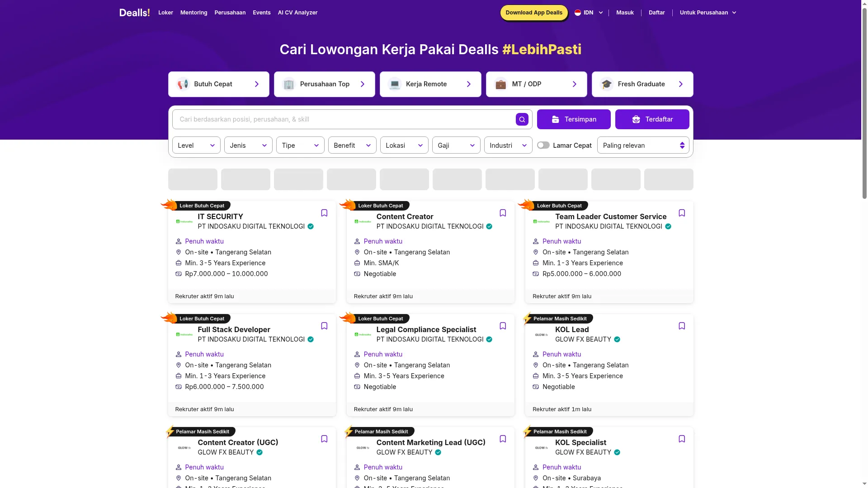Expand the Tipe filter dropdown
This screenshot has width=868, height=488.
click(x=300, y=145)
